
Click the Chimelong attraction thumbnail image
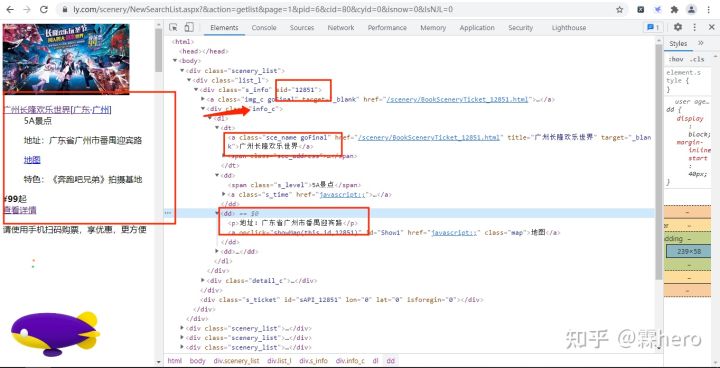click(x=66, y=59)
